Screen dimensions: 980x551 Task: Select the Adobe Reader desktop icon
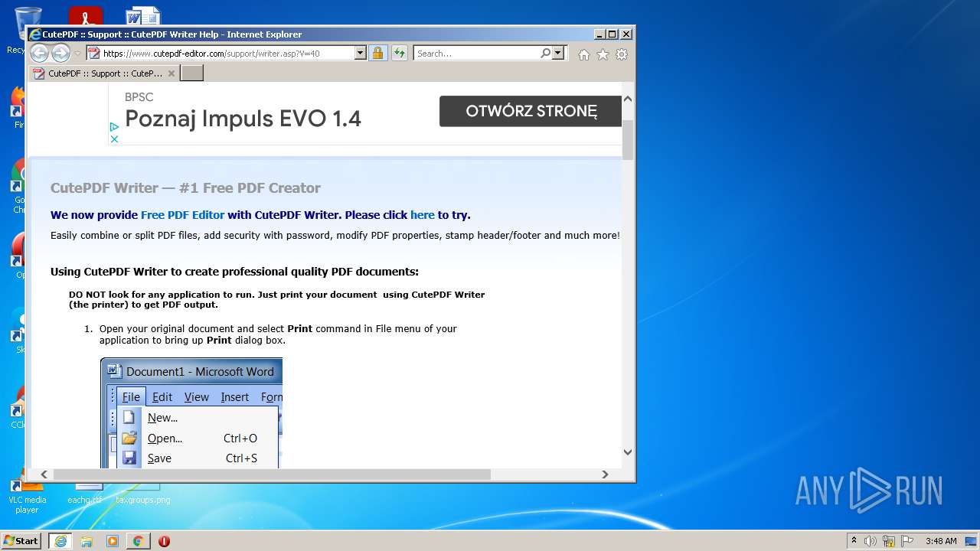point(85,16)
